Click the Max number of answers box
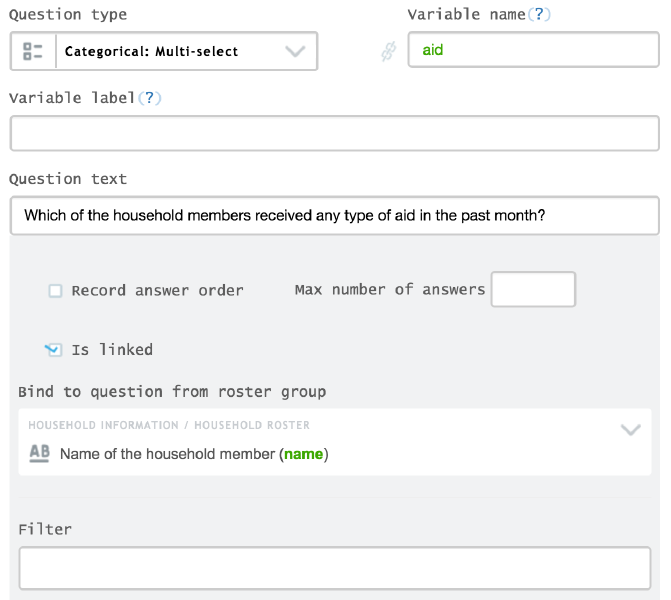Viewport: 671px width, 600px height. [x=533, y=289]
